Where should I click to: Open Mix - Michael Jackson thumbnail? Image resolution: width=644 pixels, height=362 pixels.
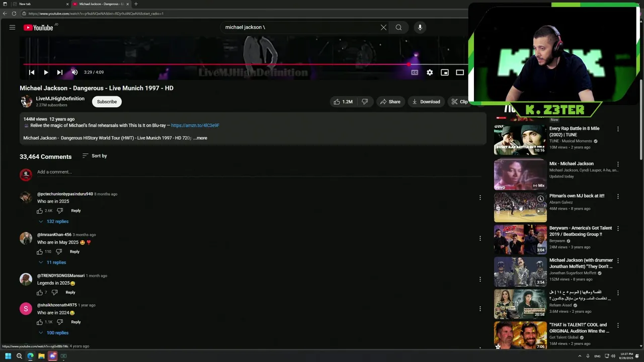pyautogui.click(x=520, y=174)
